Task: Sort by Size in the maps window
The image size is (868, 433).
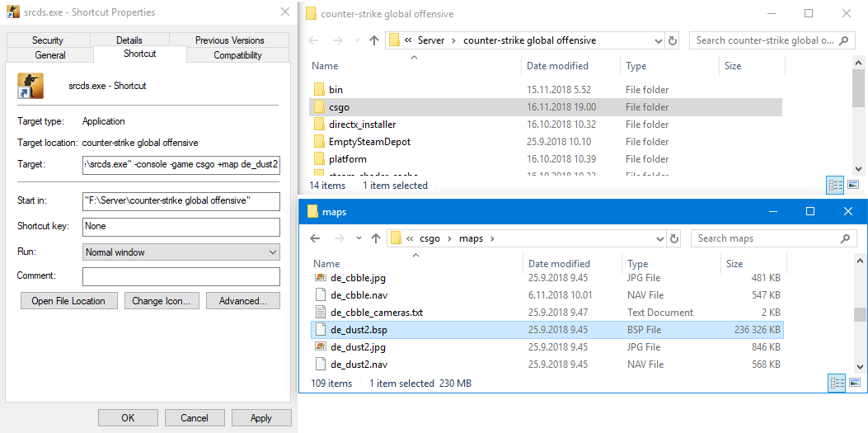Action: (734, 264)
